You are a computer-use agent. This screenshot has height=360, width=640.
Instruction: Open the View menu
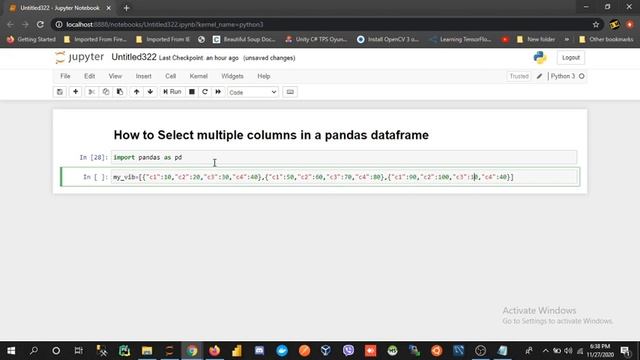115,76
